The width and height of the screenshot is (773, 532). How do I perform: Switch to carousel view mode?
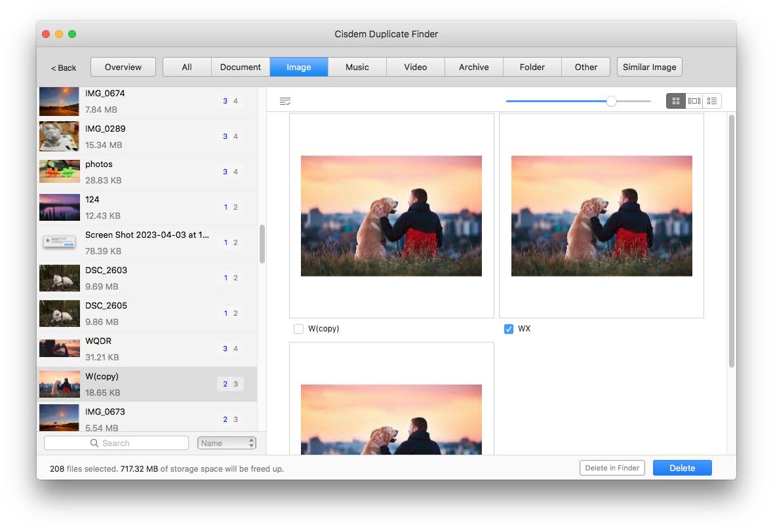694,101
